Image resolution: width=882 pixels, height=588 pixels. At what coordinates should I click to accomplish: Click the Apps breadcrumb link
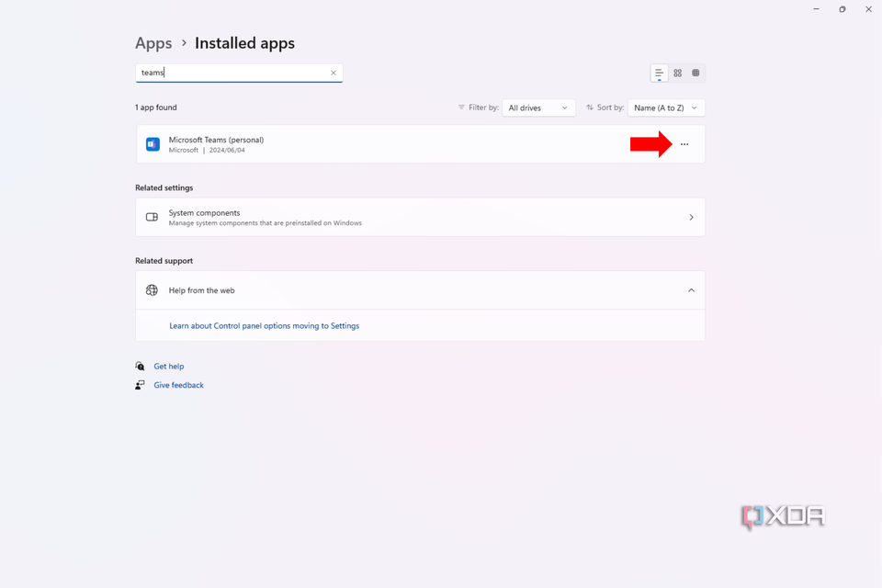153,43
